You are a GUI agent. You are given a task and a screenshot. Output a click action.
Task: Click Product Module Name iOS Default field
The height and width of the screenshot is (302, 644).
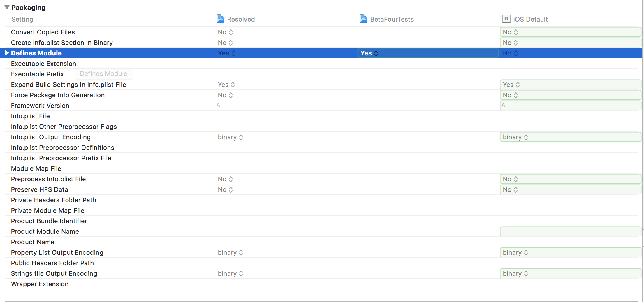click(x=570, y=231)
